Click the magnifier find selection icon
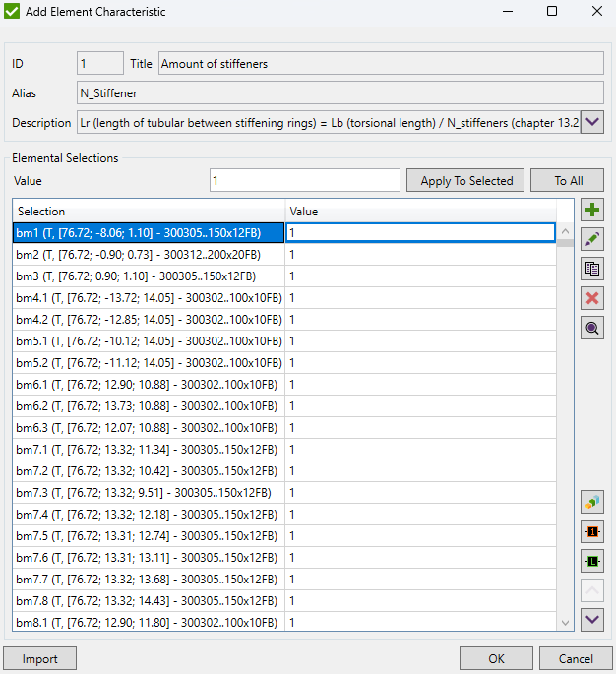The width and height of the screenshot is (616, 674). coord(592,328)
